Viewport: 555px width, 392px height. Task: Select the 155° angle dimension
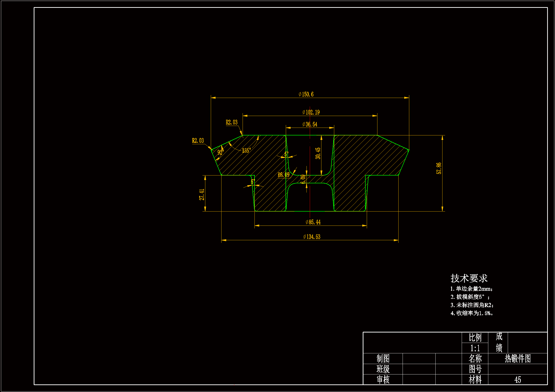click(x=246, y=151)
